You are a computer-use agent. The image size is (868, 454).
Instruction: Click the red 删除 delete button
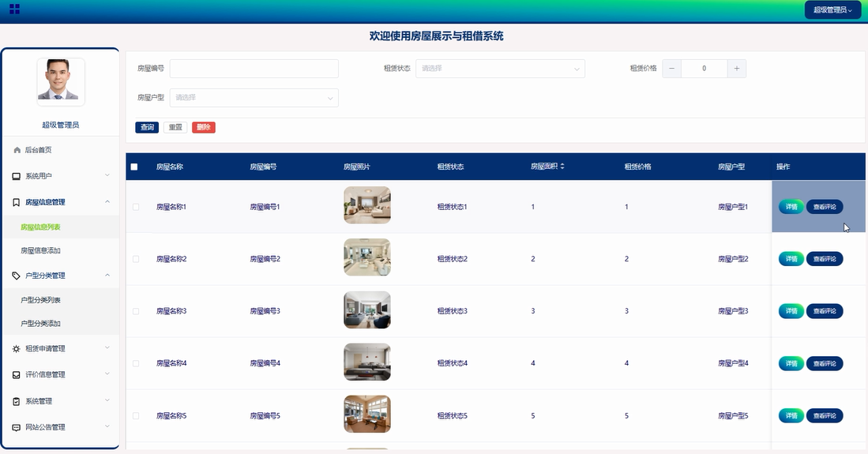tap(204, 127)
